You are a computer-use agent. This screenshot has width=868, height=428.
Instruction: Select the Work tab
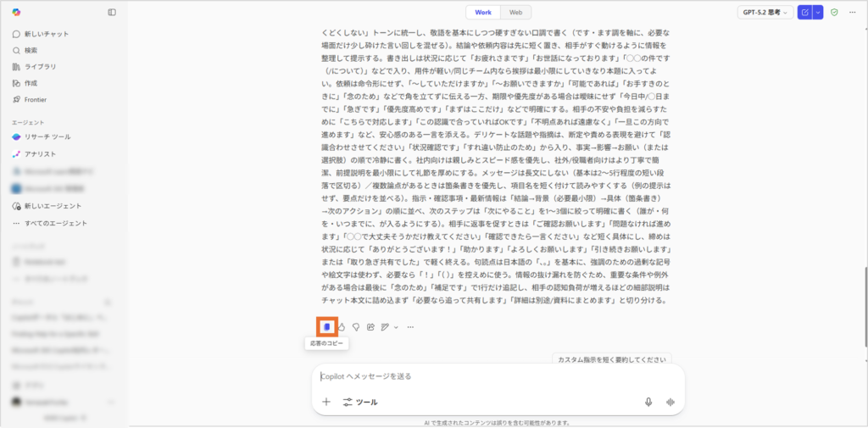pyautogui.click(x=483, y=13)
